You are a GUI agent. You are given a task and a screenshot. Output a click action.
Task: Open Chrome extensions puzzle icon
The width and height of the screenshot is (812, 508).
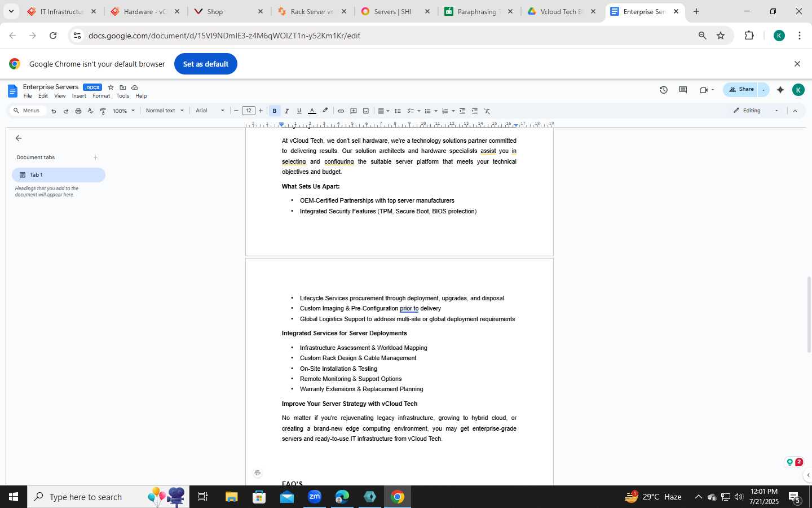pos(749,36)
